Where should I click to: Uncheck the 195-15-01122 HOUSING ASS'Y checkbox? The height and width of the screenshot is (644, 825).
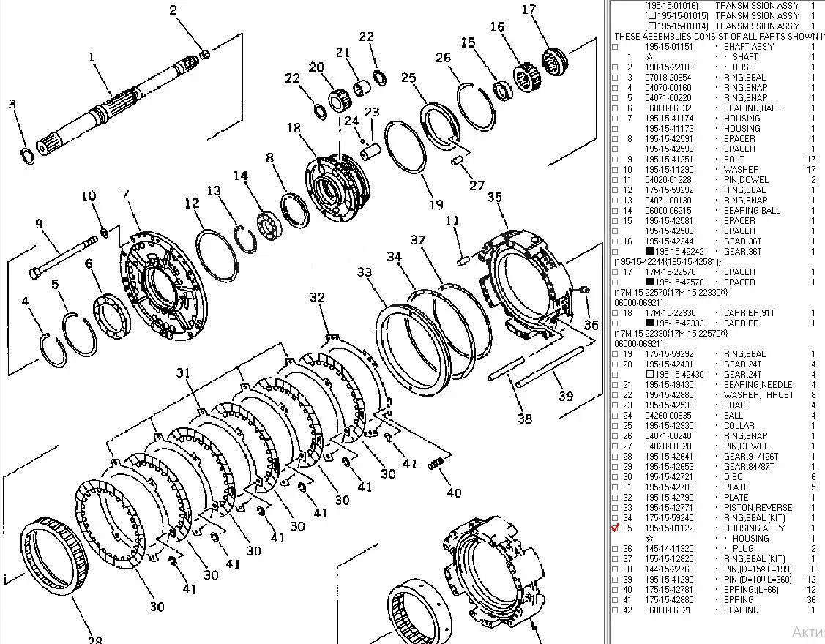tap(615, 528)
